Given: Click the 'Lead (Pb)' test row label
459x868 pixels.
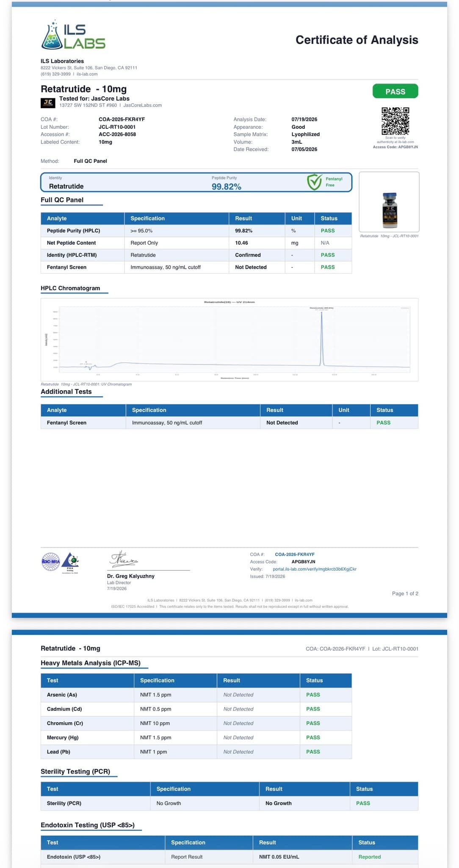Looking at the screenshot, I should coord(58,752).
